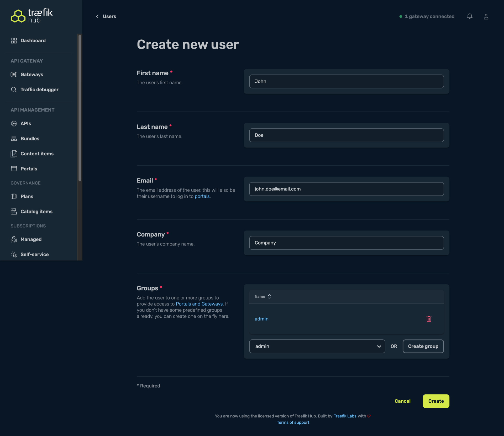Click the Managed subscriptions icon

14,239
